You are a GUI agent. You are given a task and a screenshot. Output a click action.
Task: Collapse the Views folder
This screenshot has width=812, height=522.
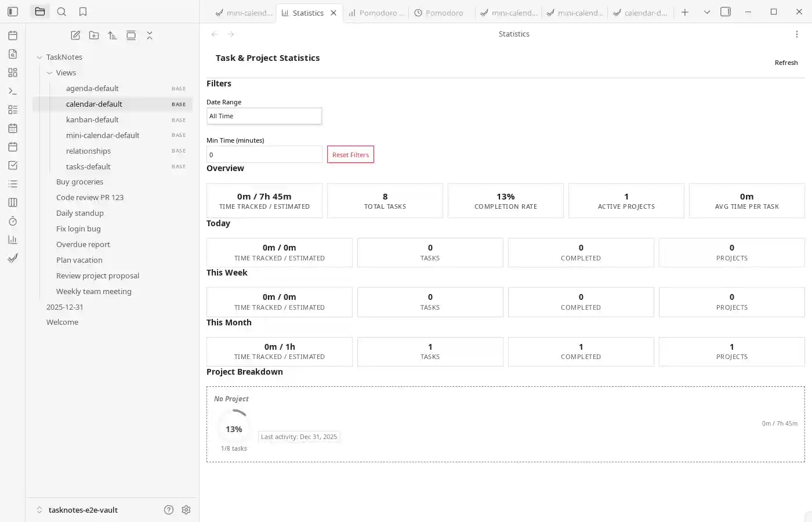pyautogui.click(x=49, y=73)
